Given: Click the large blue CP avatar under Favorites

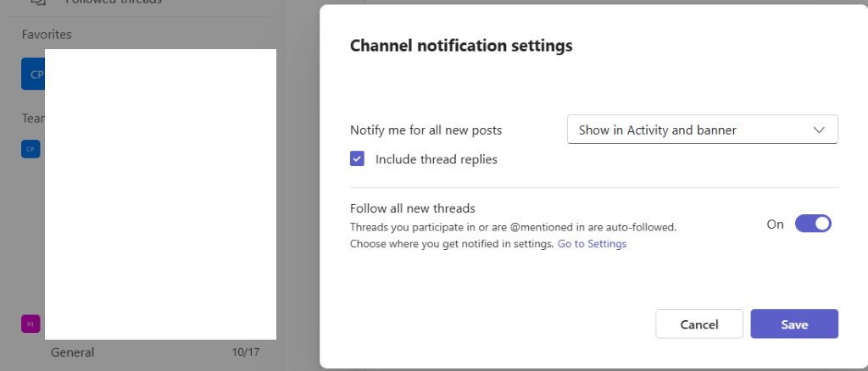Looking at the screenshot, I should tap(34, 75).
